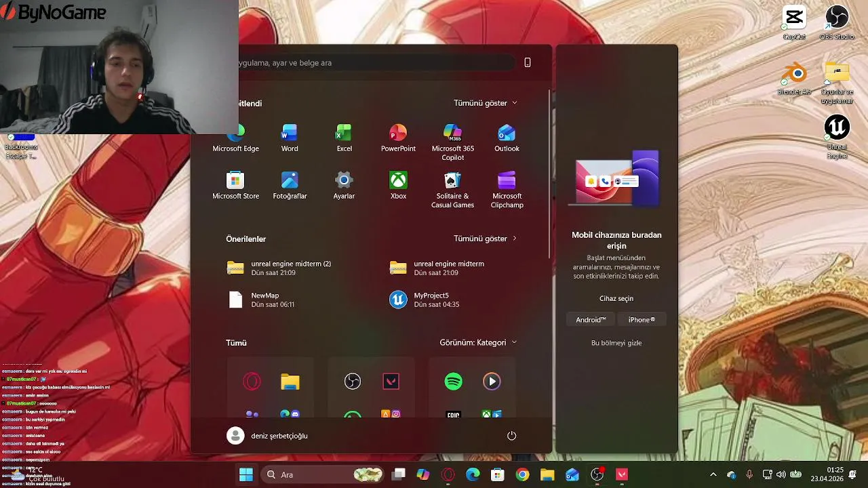This screenshot has height=488, width=868.
Task: Open Opera GX in Tümü category
Action: tap(252, 382)
